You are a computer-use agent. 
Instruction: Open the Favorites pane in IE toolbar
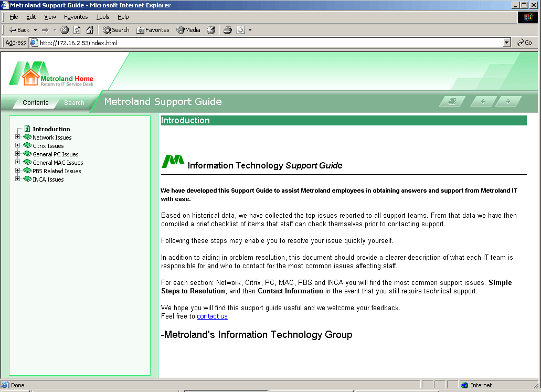coord(153,30)
